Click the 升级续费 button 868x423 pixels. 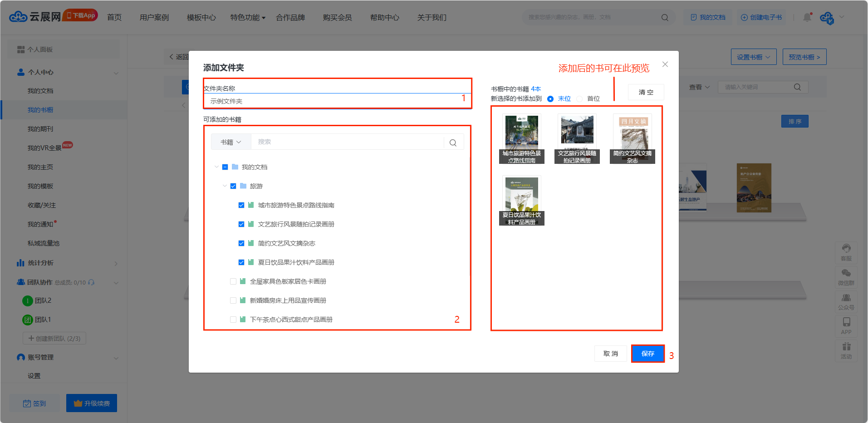point(92,403)
